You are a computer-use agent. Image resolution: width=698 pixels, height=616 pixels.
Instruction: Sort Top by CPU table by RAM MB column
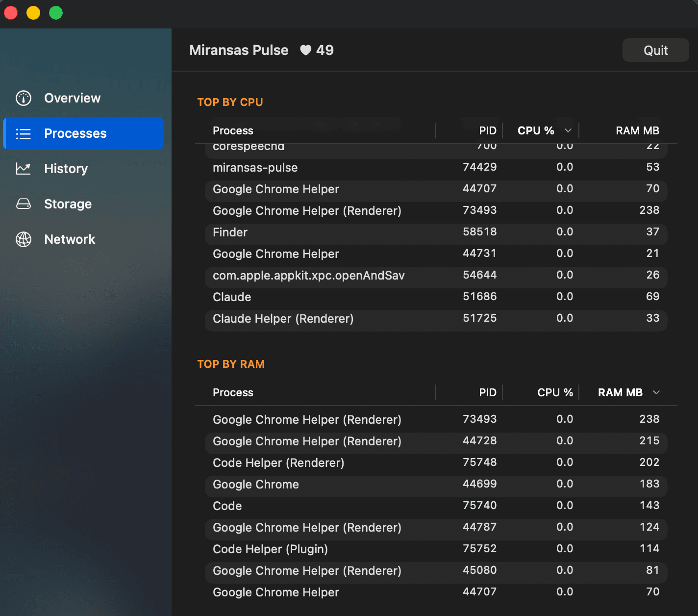point(637,130)
